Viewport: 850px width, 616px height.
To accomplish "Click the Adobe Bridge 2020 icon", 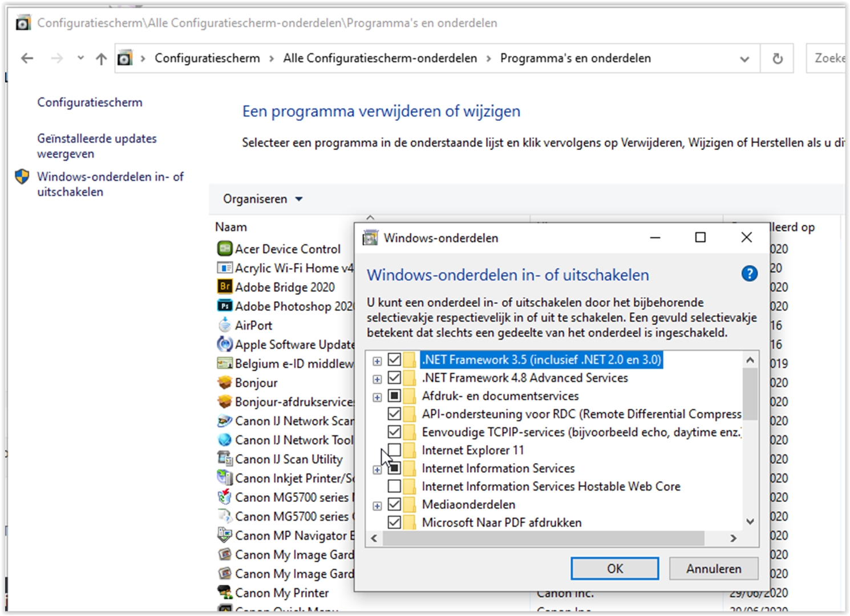I will pyautogui.click(x=225, y=287).
